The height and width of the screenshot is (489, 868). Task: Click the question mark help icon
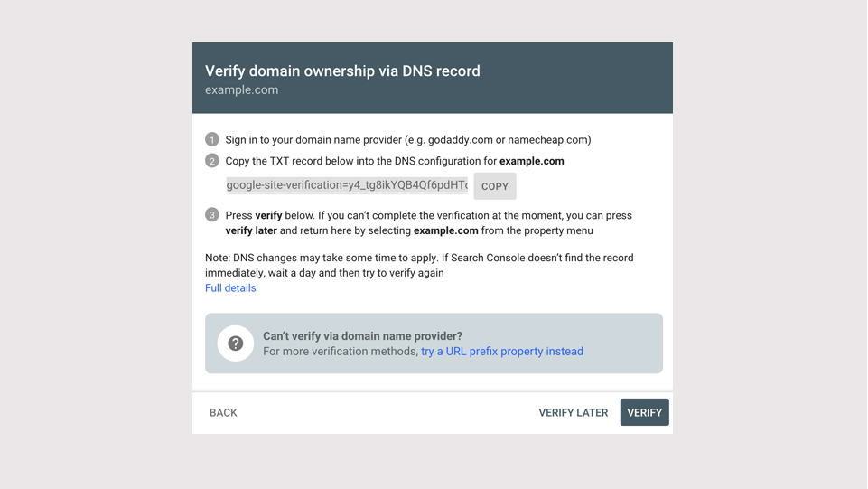tap(235, 343)
